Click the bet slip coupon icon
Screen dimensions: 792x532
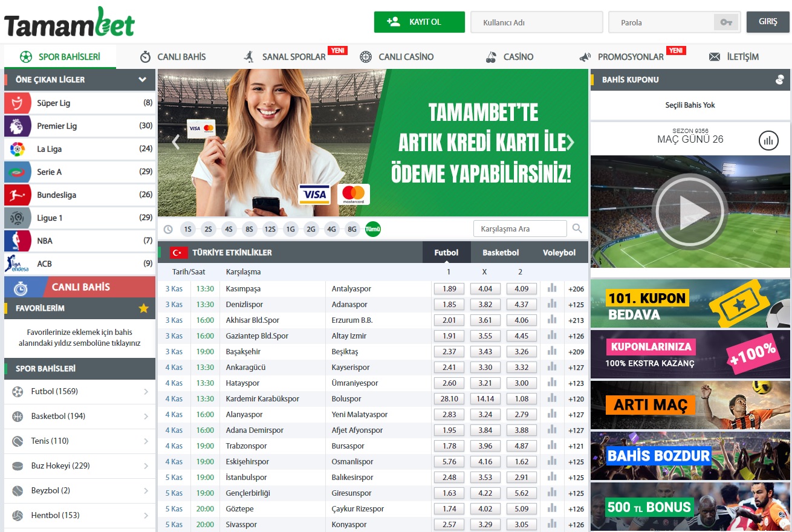pyautogui.click(x=780, y=80)
